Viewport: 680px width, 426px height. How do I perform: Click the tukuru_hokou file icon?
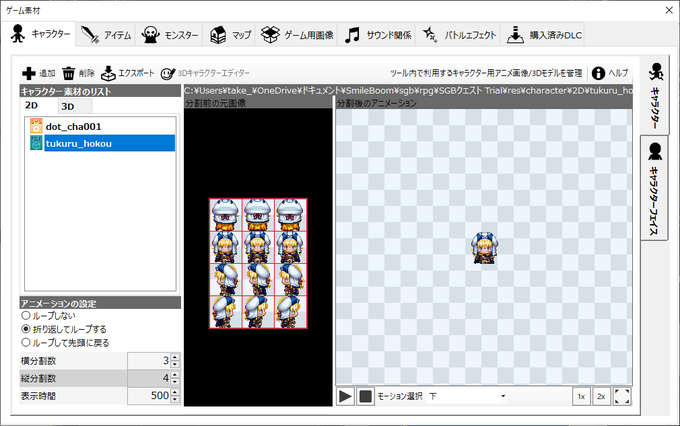pyautogui.click(x=36, y=143)
